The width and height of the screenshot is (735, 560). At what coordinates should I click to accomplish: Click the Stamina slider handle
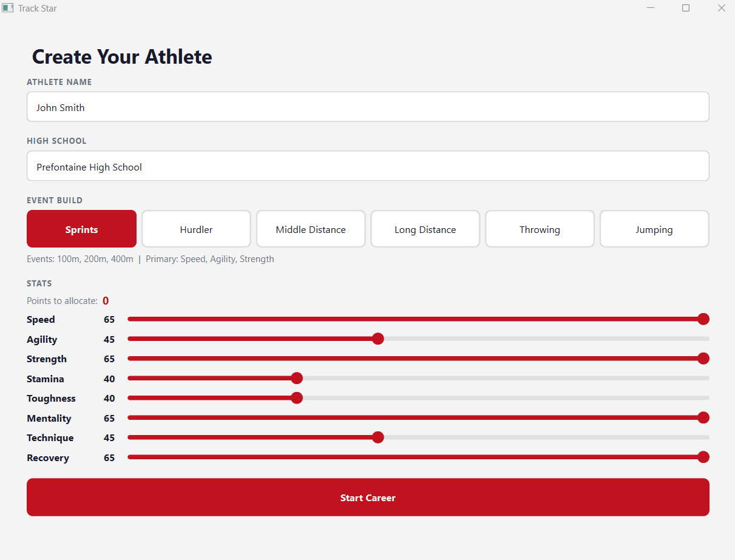coord(297,379)
